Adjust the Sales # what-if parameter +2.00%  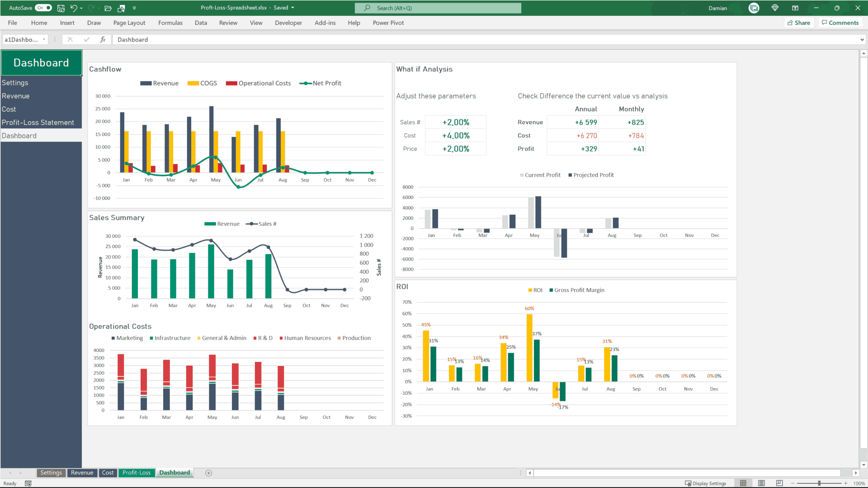tap(455, 122)
